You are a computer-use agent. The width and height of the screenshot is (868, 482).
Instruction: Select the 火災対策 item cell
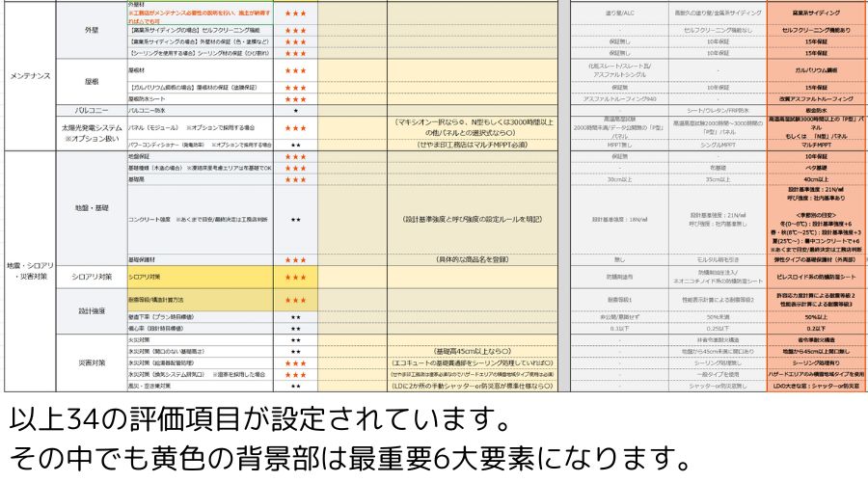coord(201,339)
